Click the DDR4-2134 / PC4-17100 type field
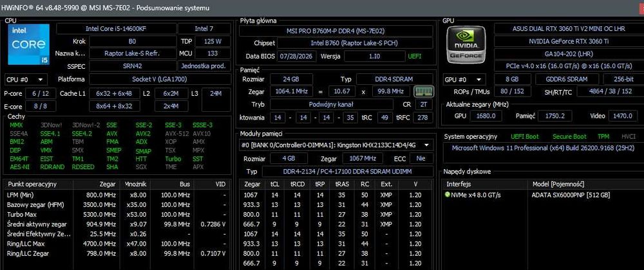The width and height of the screenshot is (644, 270). point(348,171)
